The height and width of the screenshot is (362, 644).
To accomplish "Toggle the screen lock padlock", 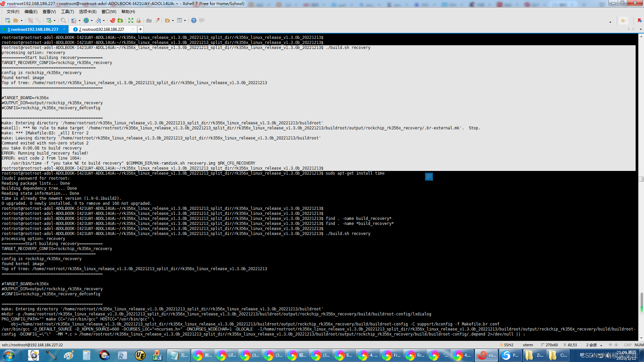I will click(139, 20).
